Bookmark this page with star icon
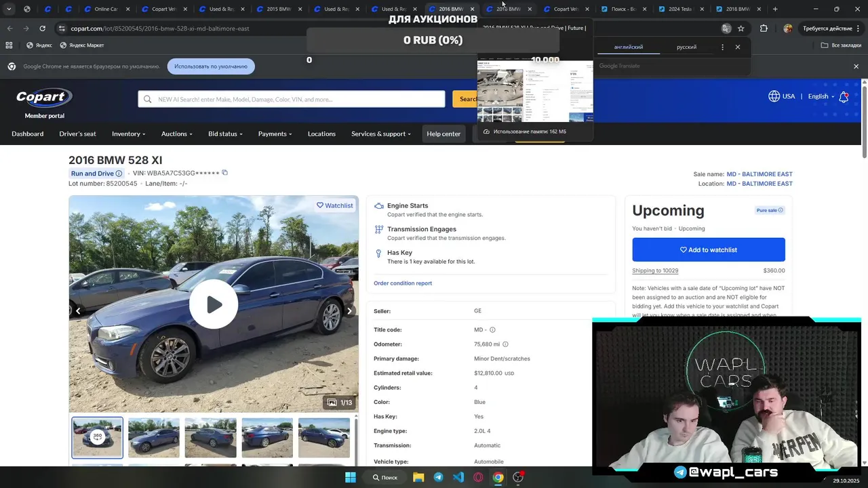 741,28
